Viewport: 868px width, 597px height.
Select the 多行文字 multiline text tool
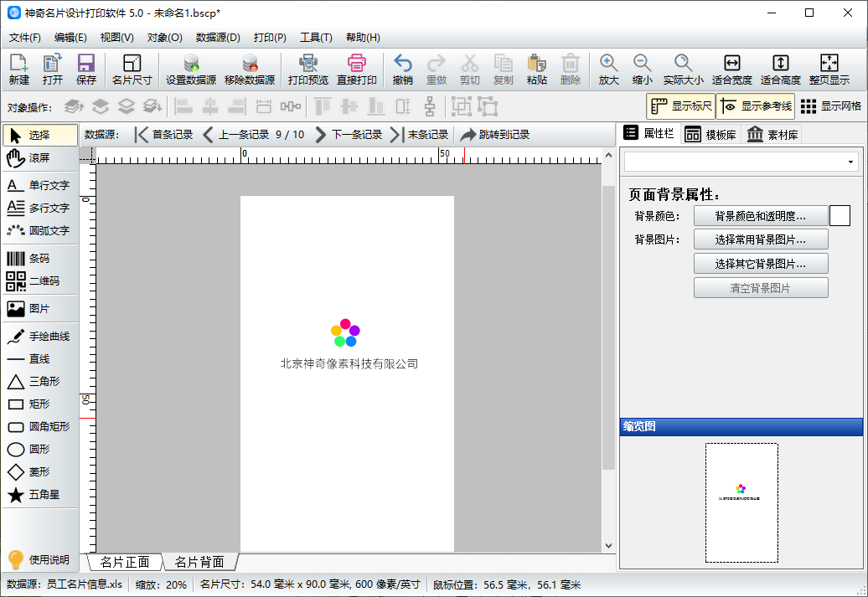click(40, 208)
